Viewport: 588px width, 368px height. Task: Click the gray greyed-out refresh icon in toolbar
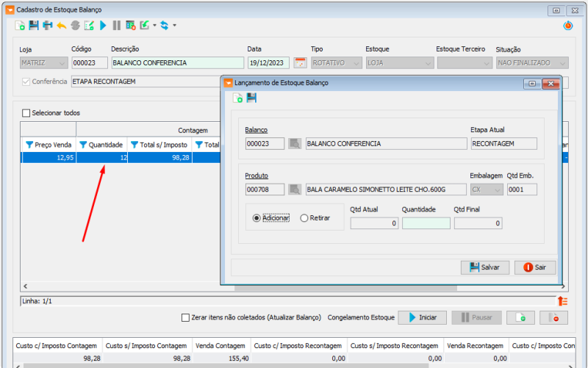(x=76, y=26)
